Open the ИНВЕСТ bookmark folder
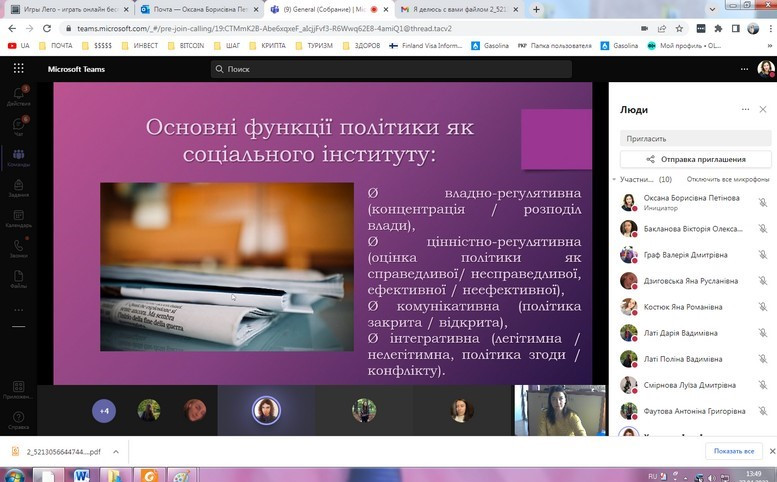Image resolution: width=777 pixels, height=482 pixels. [140, 46]
